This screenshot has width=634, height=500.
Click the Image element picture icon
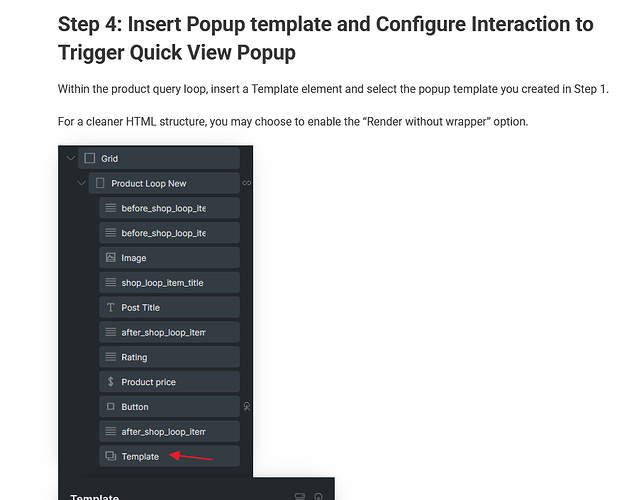point(110,257)
